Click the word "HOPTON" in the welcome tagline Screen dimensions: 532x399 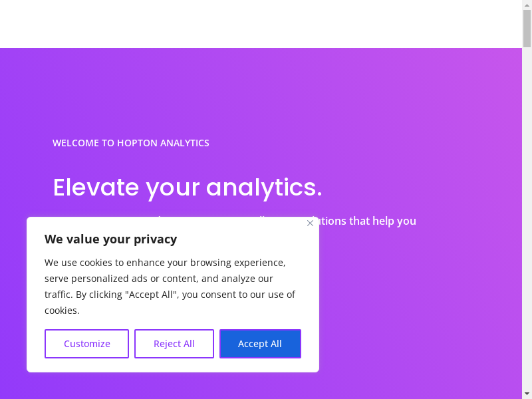pos(137,143)
